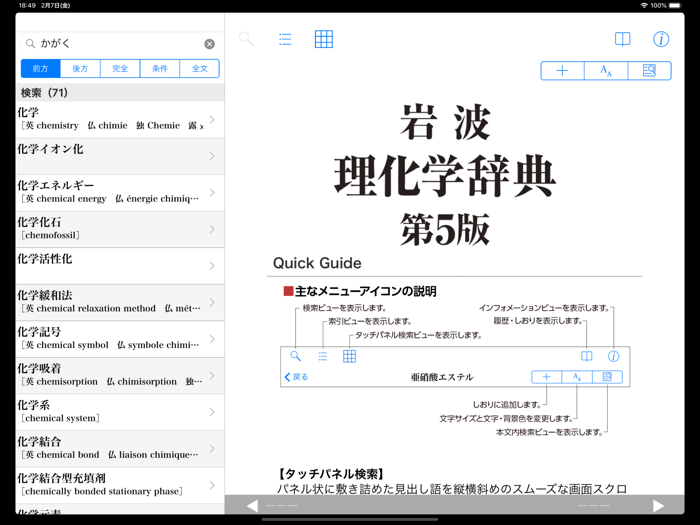Open the 化学結合 chemical bond entry
This screenshot has width=700, height=525.
(120, 449)
